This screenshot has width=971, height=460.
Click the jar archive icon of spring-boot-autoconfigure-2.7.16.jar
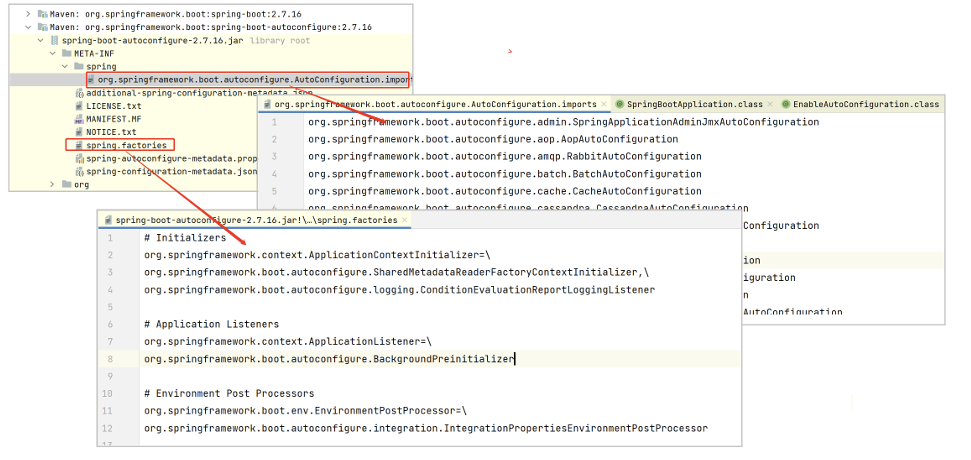(54, 40)
